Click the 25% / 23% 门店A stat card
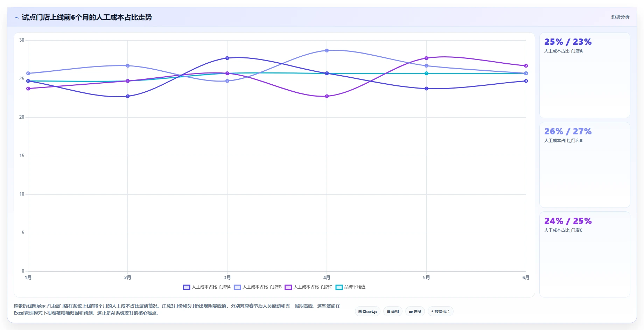This screenshot has height=330, width=644. (584, 75)
